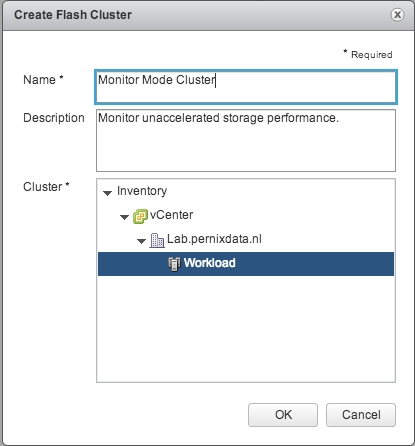Select Lab.pernixdata.nl in the tree

click(x=214, y=239)
